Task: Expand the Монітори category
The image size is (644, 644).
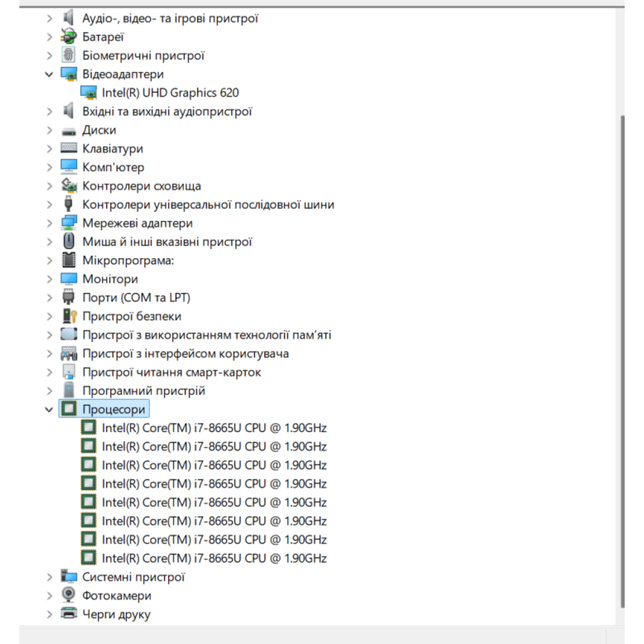Action: 49,279
